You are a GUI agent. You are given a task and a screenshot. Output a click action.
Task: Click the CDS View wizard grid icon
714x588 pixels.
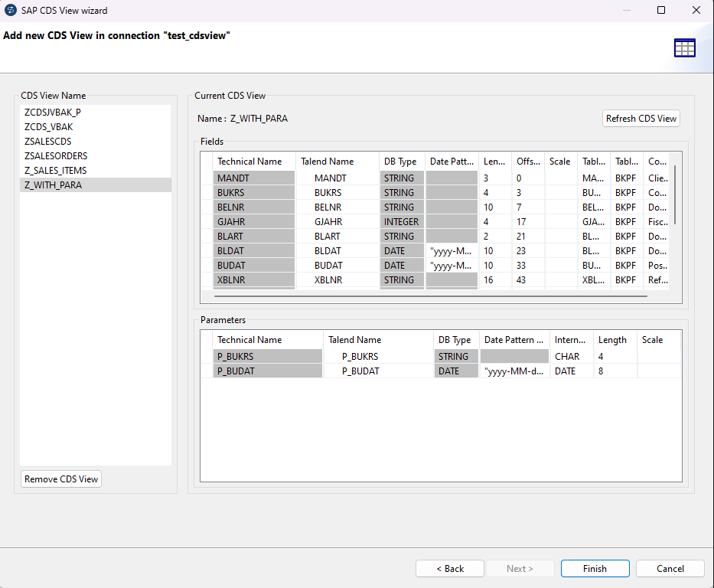pos(685,47)
